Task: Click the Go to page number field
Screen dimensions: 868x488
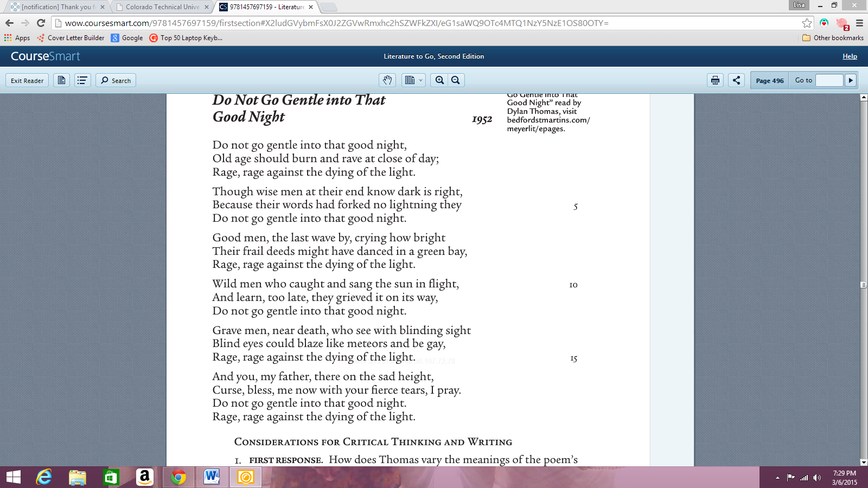Action: pyautogui.click(x=829, y=80)
